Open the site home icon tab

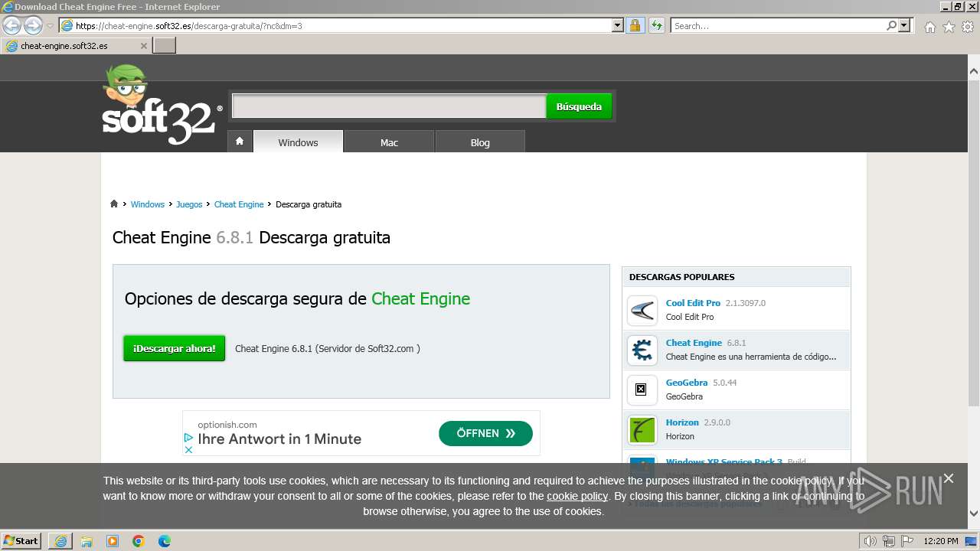click(240, 142)
